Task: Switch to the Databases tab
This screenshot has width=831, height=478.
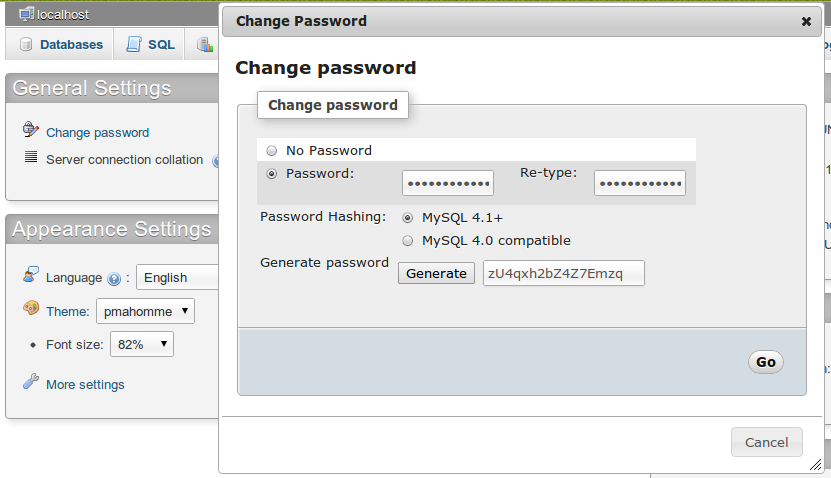Action: pyautogui.click(x=62, y=44)
